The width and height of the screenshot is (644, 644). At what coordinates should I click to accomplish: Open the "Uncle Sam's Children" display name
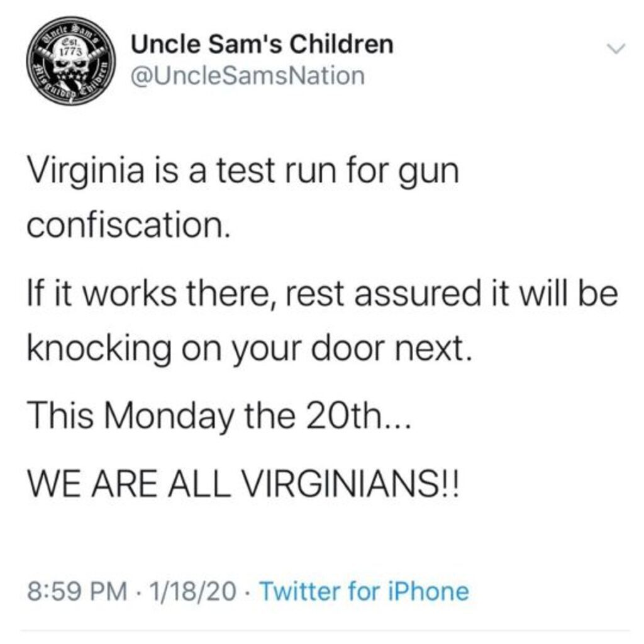pyautogui.click(x=262, y=45)
